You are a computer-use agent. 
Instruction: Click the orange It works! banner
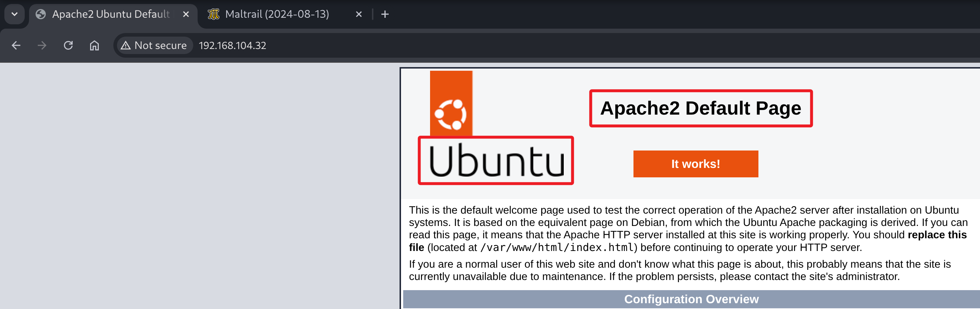click(695, 164)
